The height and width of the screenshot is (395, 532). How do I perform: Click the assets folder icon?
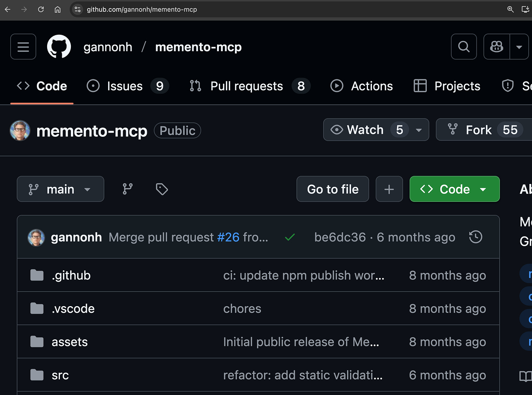(x=37, y=342)
